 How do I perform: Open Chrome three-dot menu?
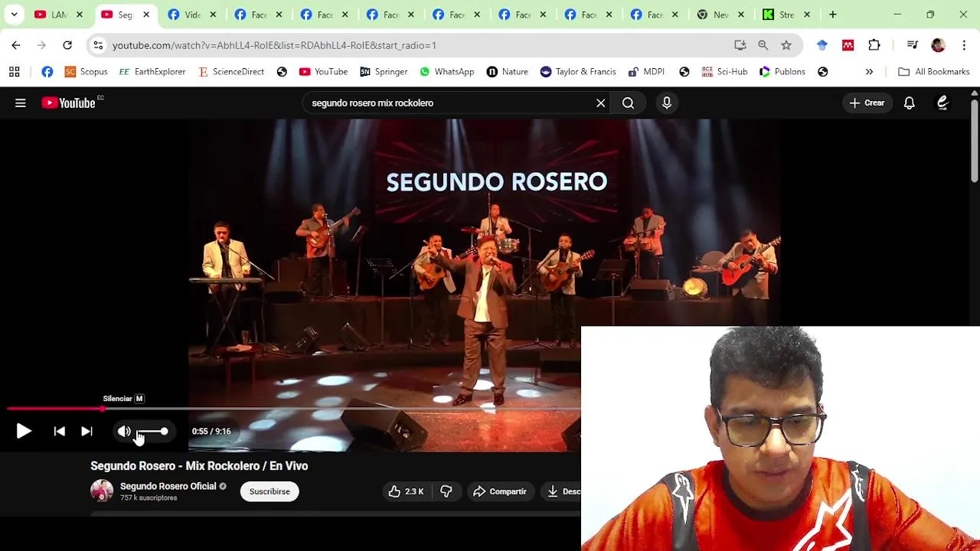(964, 45)
